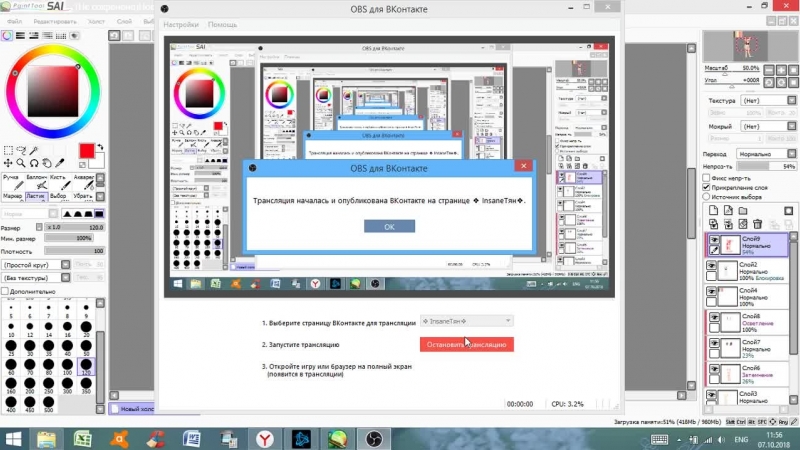Open Yandex Browser from the taskbar
Screen dimensions: 800x450
click(x=264, y=439)
